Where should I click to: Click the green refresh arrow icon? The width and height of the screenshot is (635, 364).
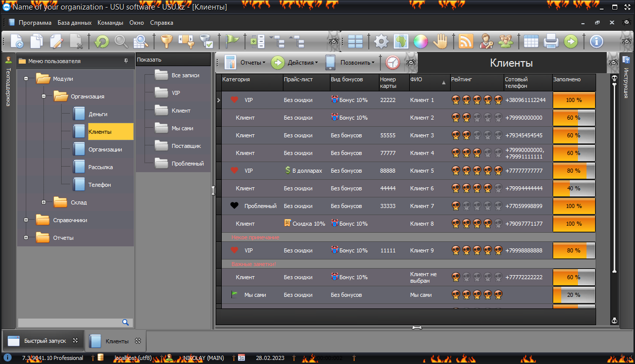coord(102,41)
